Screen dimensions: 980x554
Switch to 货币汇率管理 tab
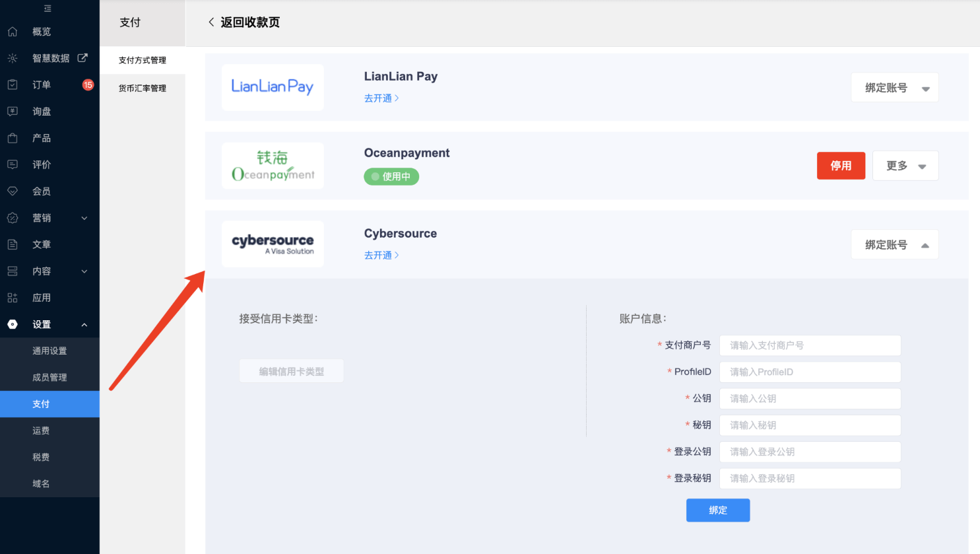click(x=143, y=88)
